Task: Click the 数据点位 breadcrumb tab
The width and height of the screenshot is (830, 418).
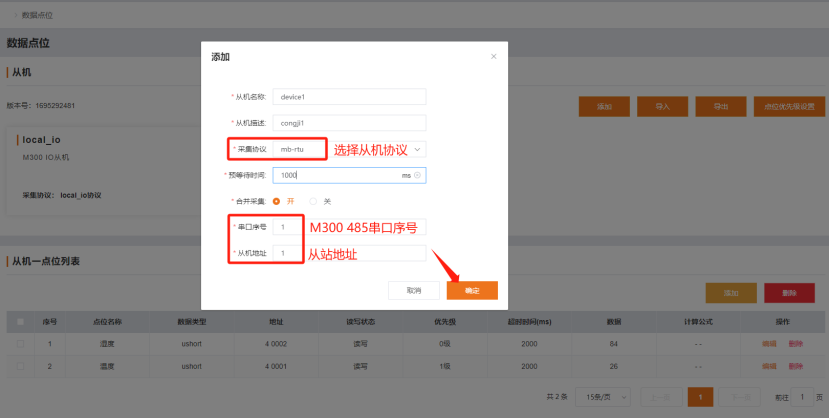Action: coord(36,15)
